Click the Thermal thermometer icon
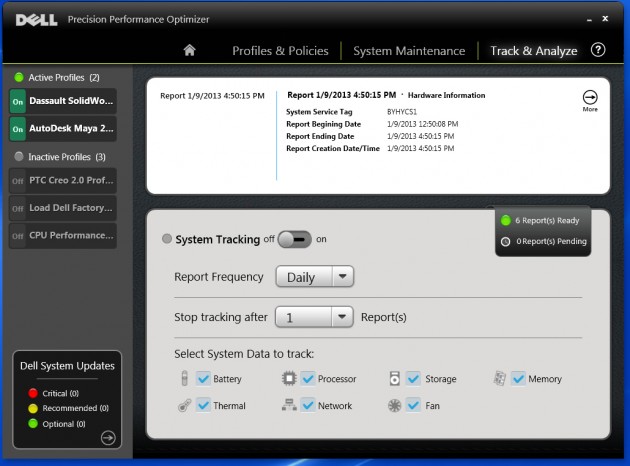This screenshot has height=466, width=630. click(x=184, y=405)
